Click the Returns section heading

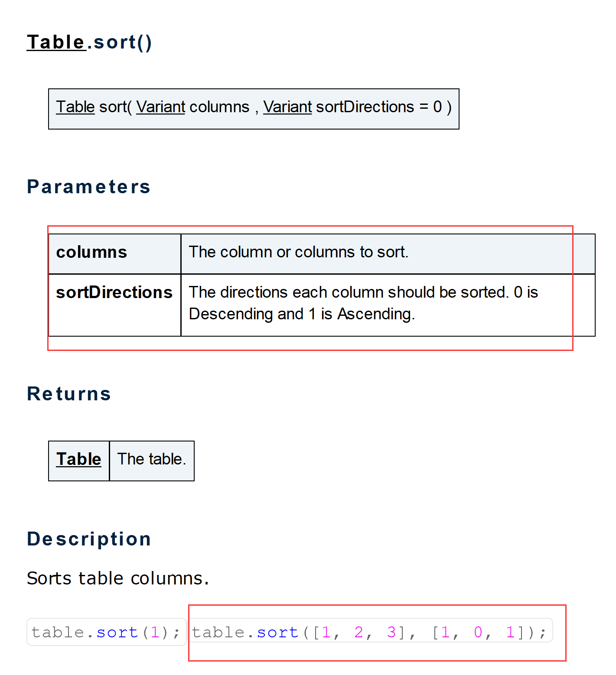[x=69, y=394]
